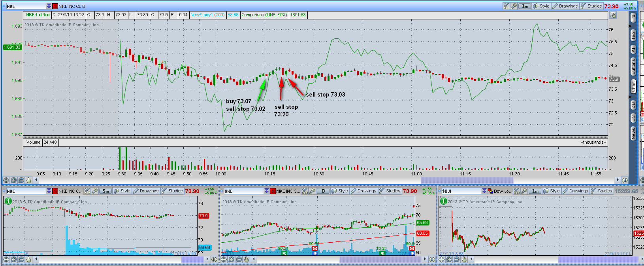This screenshot has height=266, width=644.
Task: Zoom out on the $DJI chart
Action: coord(457,260)
